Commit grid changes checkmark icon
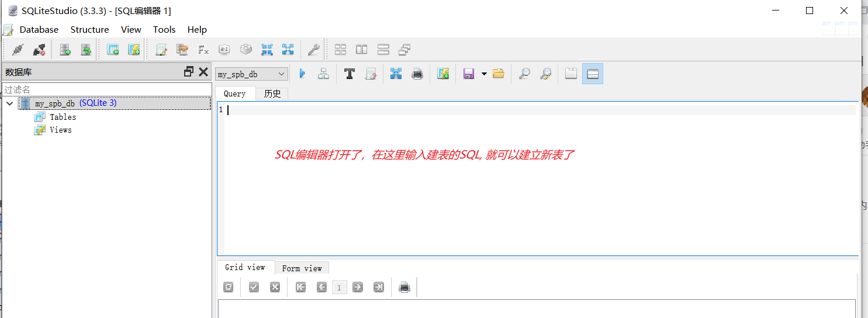Screen dimensions: 868x318 [x=254, y=287]
